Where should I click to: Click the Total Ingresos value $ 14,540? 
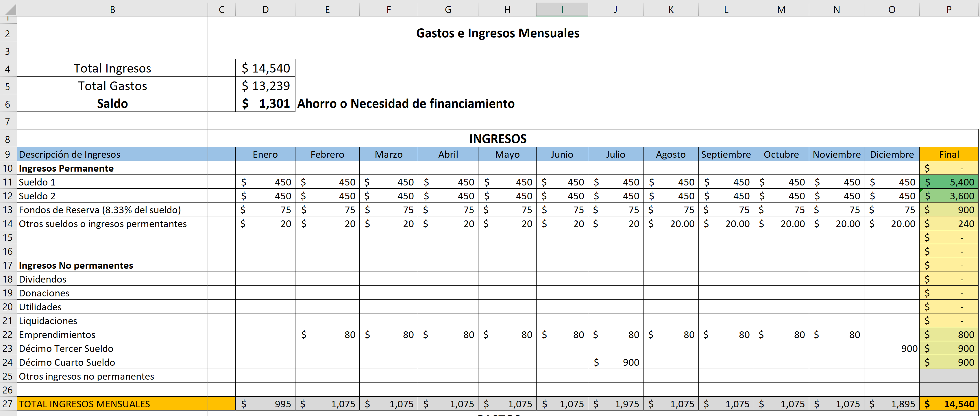pyautogui.click(x=265, y=68)
